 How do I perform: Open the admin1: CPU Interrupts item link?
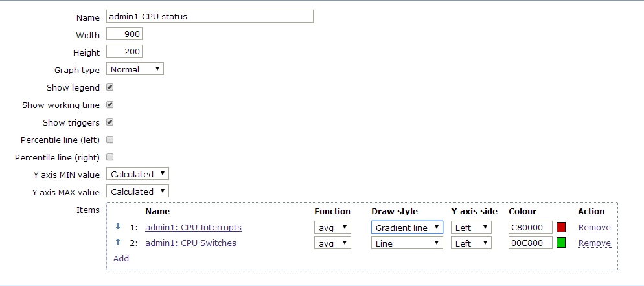[193, 227]
